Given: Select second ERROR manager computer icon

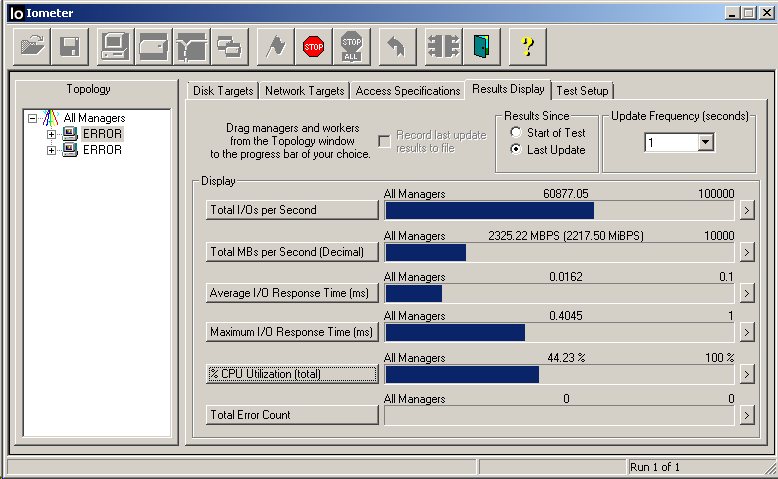Looking at the screenshot, I should [70, 149].
